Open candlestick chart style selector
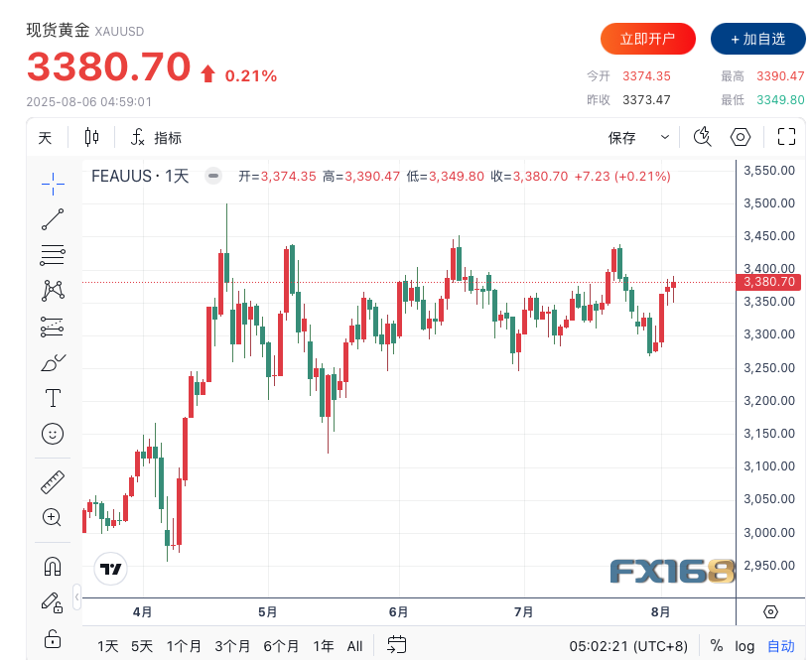 (92, 138)
